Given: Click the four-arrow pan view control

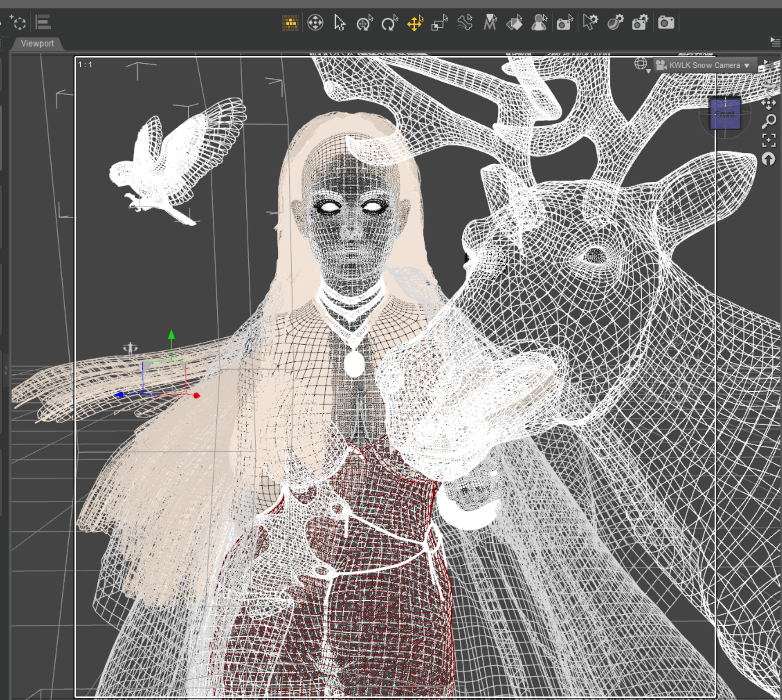Looking at the screenshot, I should [x=769, y=103].
